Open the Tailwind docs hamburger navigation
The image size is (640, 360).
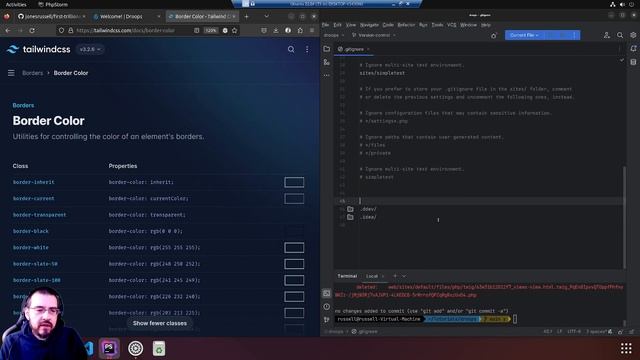[x=11, y=73]
